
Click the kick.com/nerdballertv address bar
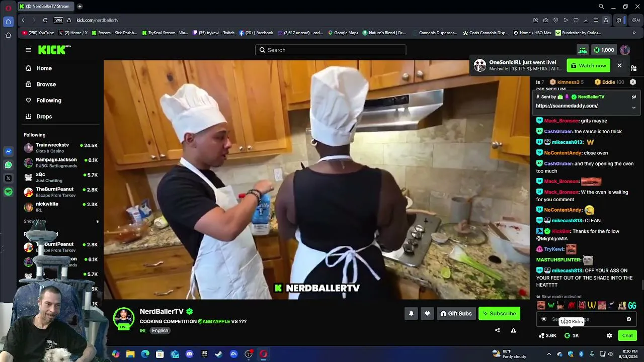[98, 20]
